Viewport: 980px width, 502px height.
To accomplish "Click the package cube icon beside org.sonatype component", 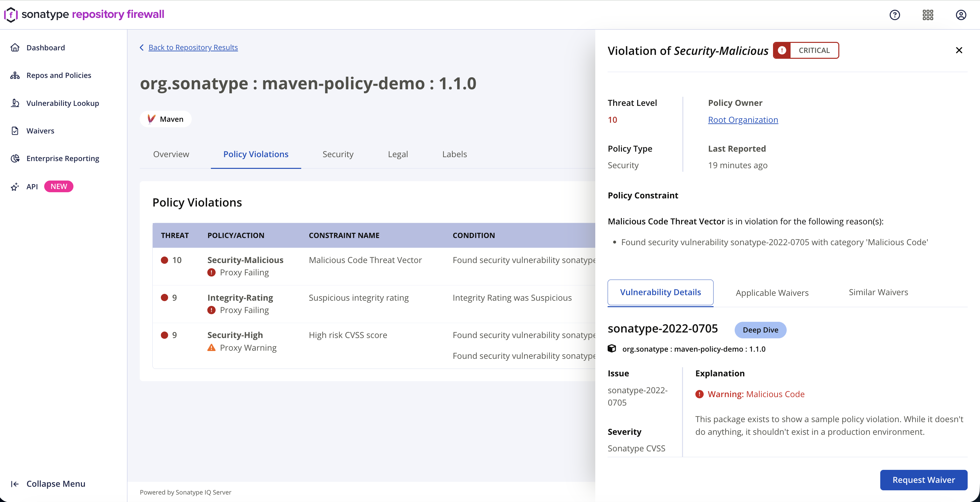I will (x=612, y=349).
